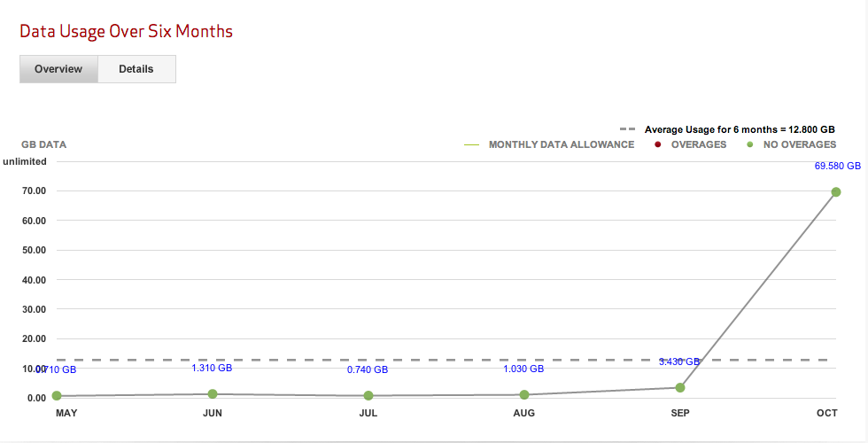Select the Overview tab

58,69
